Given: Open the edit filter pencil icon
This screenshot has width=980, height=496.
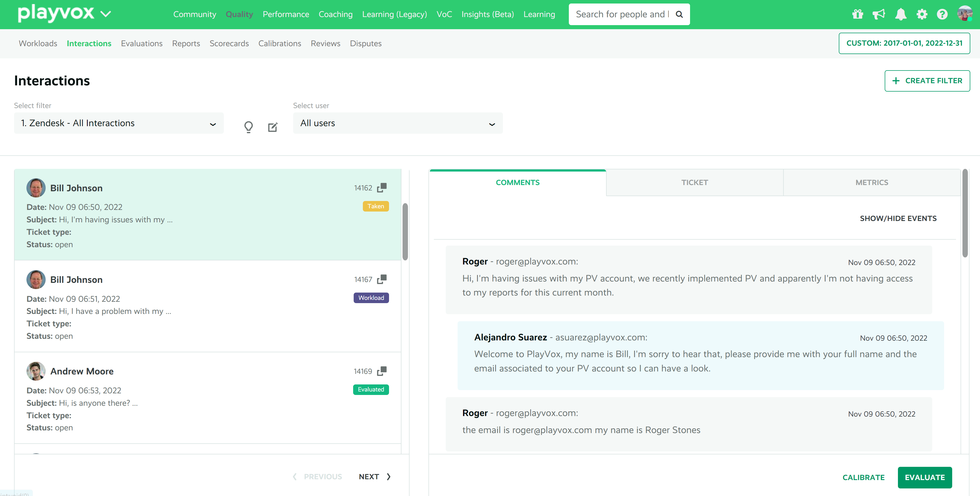Looking at the screenshot, I should click(272, 127).
